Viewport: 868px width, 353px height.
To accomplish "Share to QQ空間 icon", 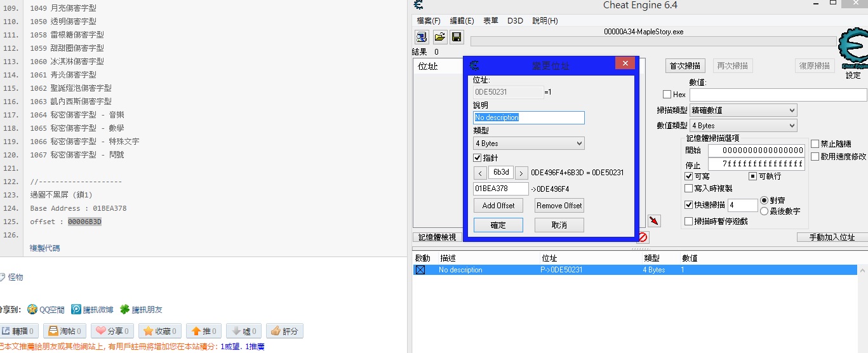I will pos(32,309).
